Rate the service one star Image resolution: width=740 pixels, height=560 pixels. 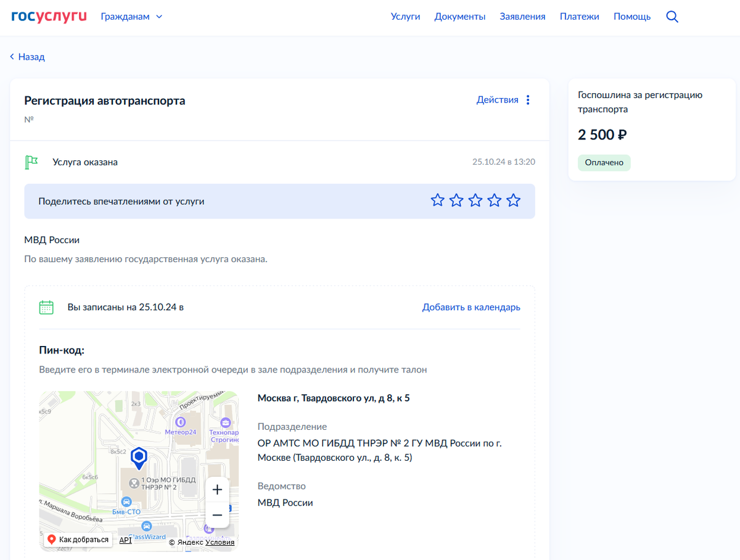coord(437,200)
